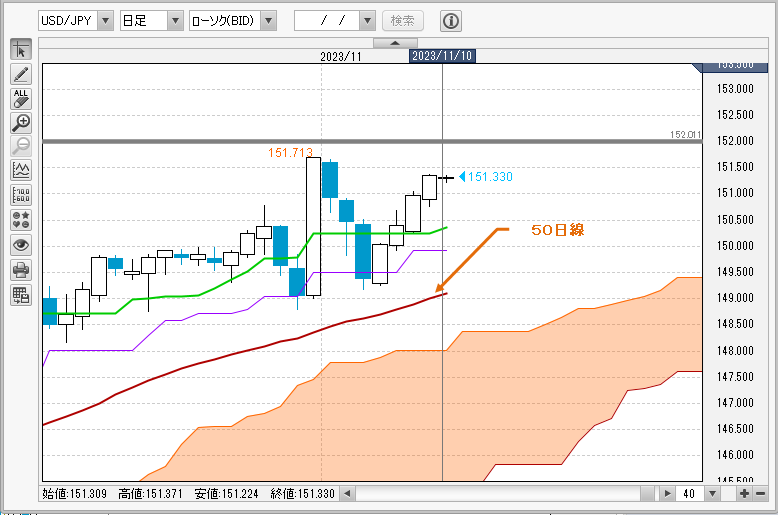The image size is (778, 515).
Task: Increase the bar count with plus button
Action: point(744,494)
